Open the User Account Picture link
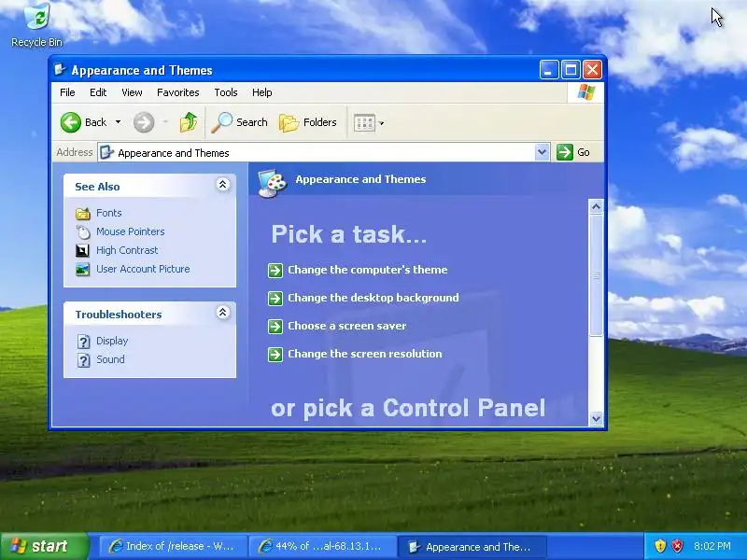The width and height of the screenshot is (747, 560). [x=143, y=269]
